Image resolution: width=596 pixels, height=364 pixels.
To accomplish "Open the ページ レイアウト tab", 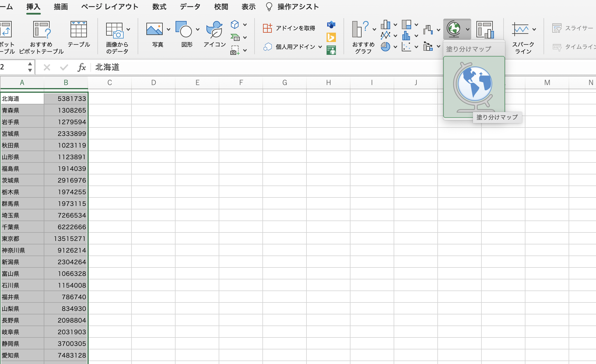I will [110, 7].
